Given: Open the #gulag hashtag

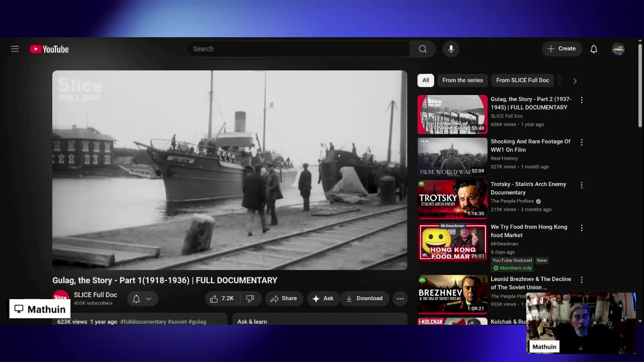Looking at the screenshot, I should tap(197, 322).
